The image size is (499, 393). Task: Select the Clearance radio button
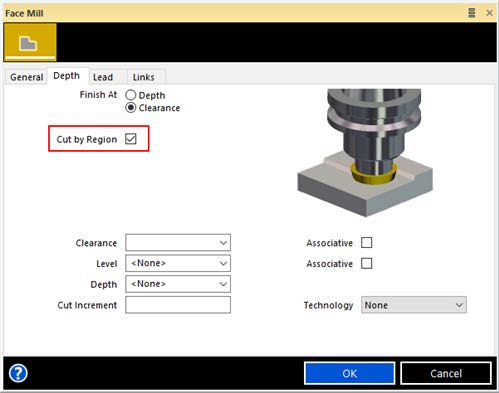[x=131, y=108]
